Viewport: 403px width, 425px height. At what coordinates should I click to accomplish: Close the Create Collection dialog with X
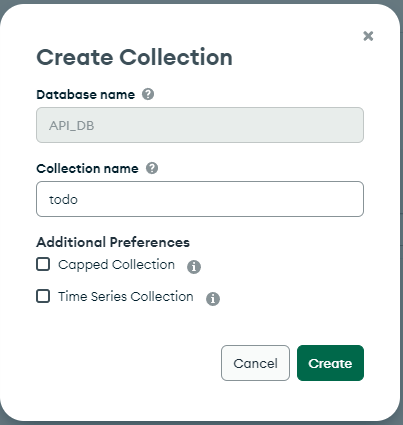click(368, 36)
